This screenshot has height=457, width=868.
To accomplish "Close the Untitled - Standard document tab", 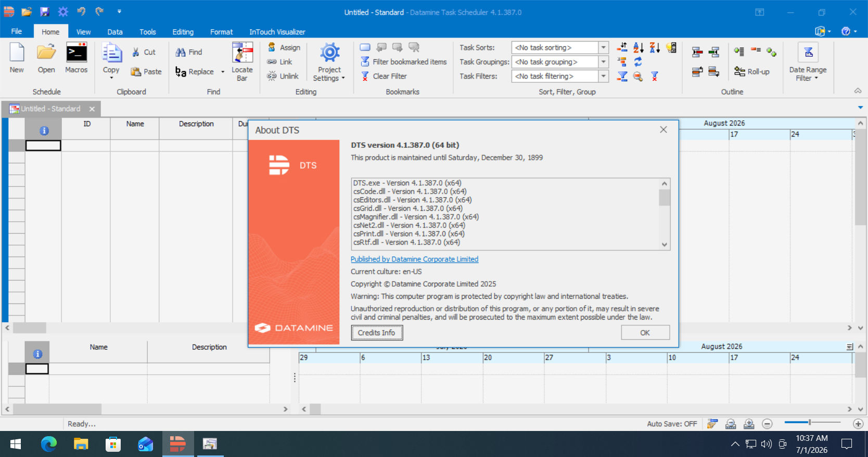I will click(92, 109).
